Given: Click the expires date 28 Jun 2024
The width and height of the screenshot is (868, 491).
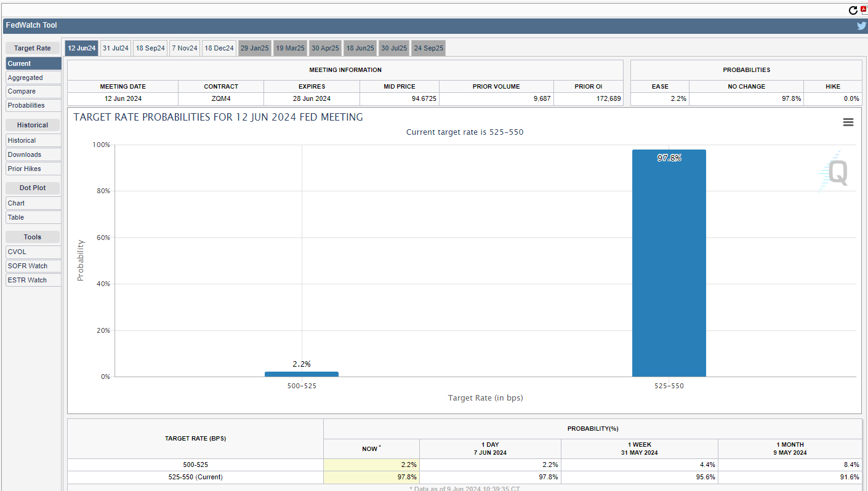Looking at the screenshot, I should coord(311,98).
